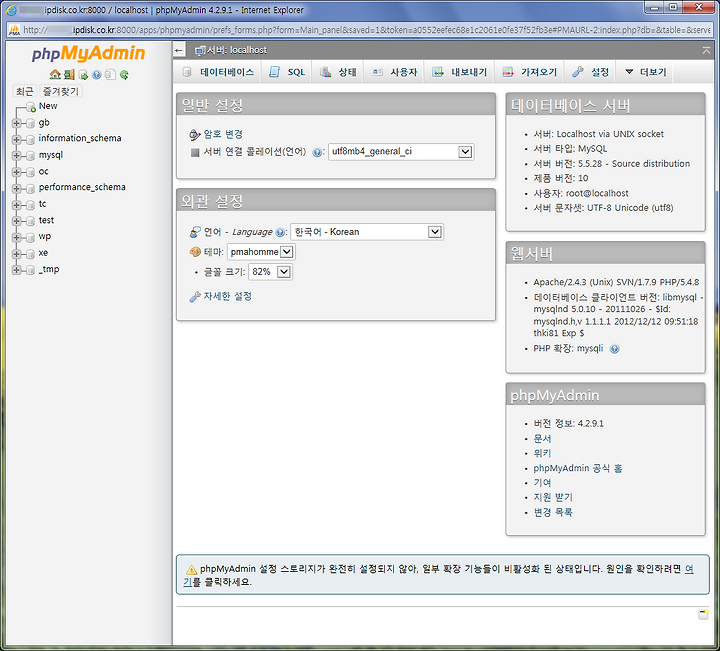Open the theme dropdown showing pmahomme
The height and width of the screenshot is (651, 720).
[x=261, y=252]
